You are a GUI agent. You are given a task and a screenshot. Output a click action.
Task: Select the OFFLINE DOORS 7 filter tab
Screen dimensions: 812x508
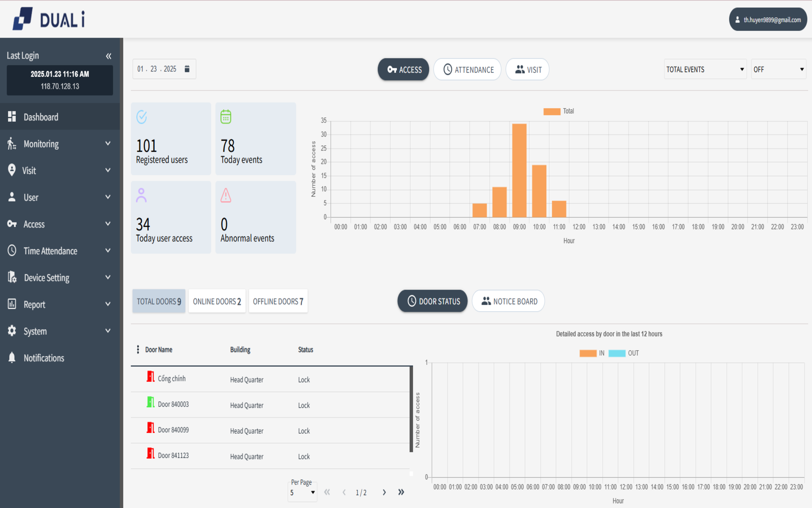pos(278,301)
